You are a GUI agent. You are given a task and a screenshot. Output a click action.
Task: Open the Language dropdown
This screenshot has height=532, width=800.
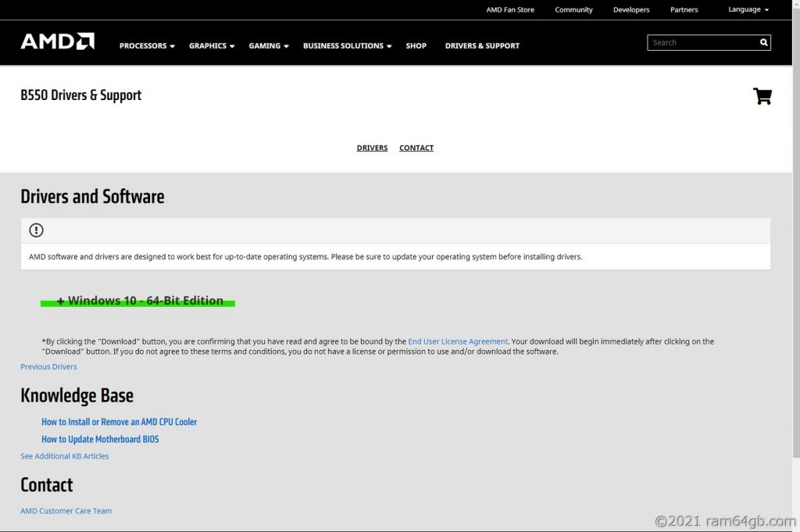coord(748,9)
